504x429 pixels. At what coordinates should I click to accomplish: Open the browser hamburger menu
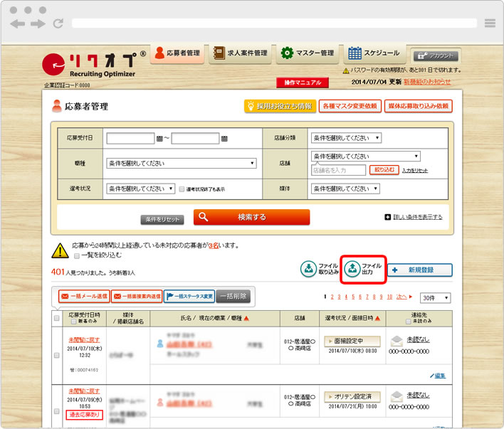(490, 23)
